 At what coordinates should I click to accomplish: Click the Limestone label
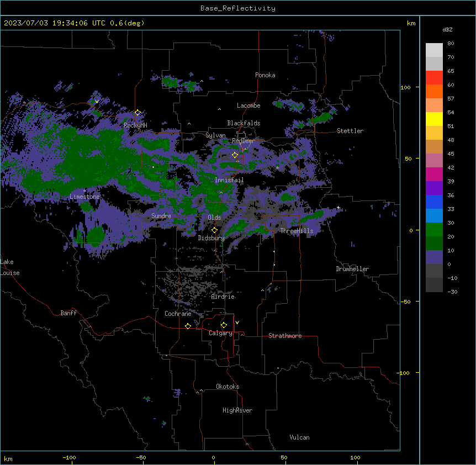coord(84,197)
